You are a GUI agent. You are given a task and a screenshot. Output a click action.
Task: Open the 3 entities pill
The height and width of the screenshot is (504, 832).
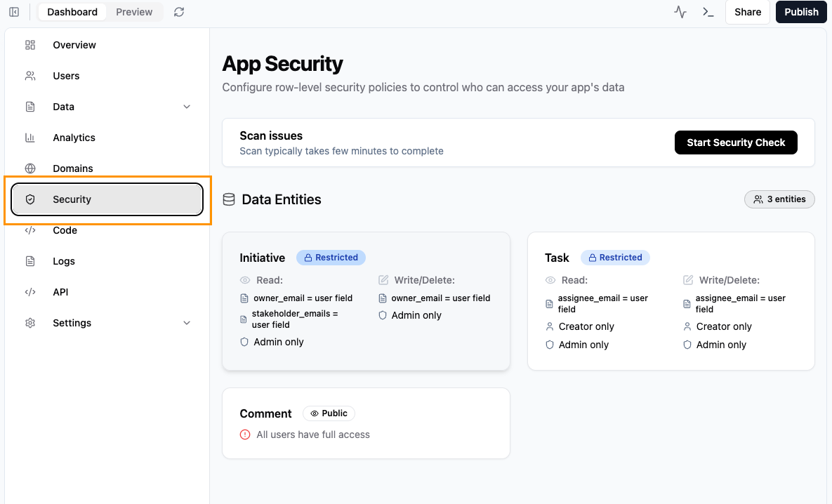point(779,199)
